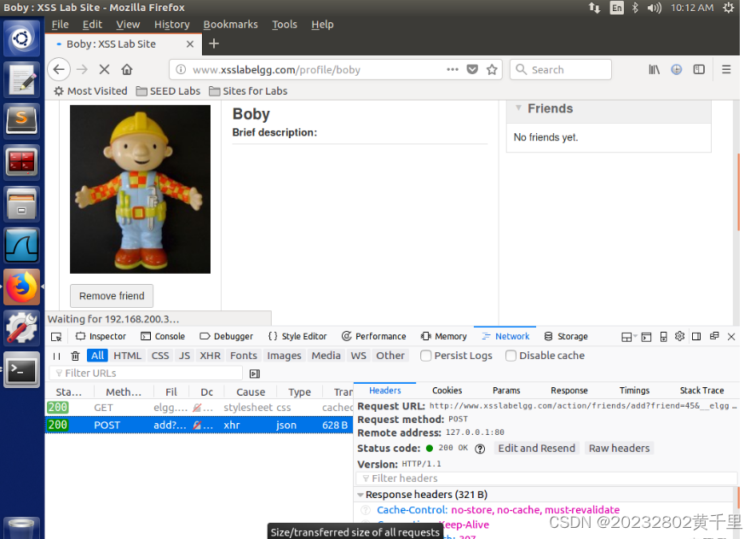Focus the Filter headers input field
Screen dimensions: 756x539
tap(546, 478)
